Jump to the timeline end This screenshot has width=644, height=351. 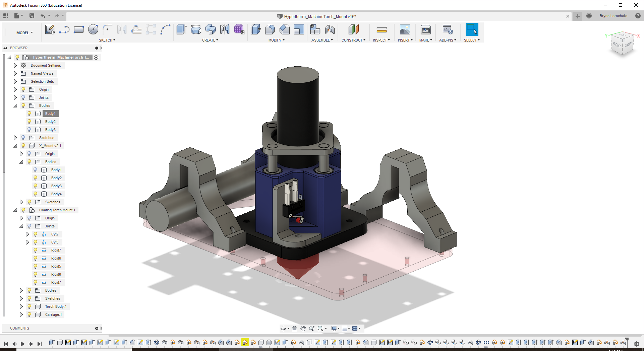40,344
